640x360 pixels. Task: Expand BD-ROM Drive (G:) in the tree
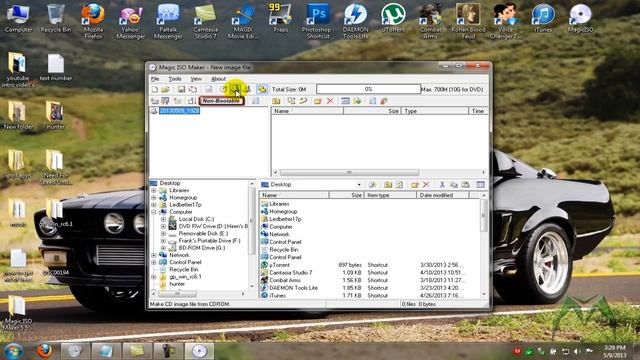coord(163,248)
